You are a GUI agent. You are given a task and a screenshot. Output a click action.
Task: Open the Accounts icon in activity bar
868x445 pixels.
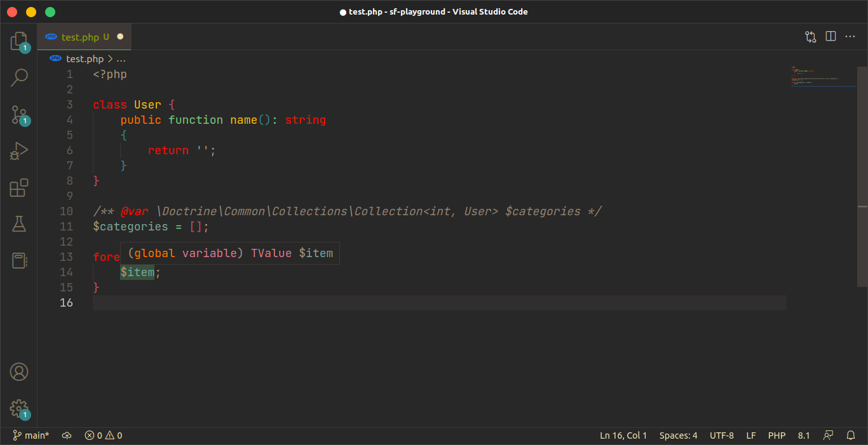[x=19, y=372]
